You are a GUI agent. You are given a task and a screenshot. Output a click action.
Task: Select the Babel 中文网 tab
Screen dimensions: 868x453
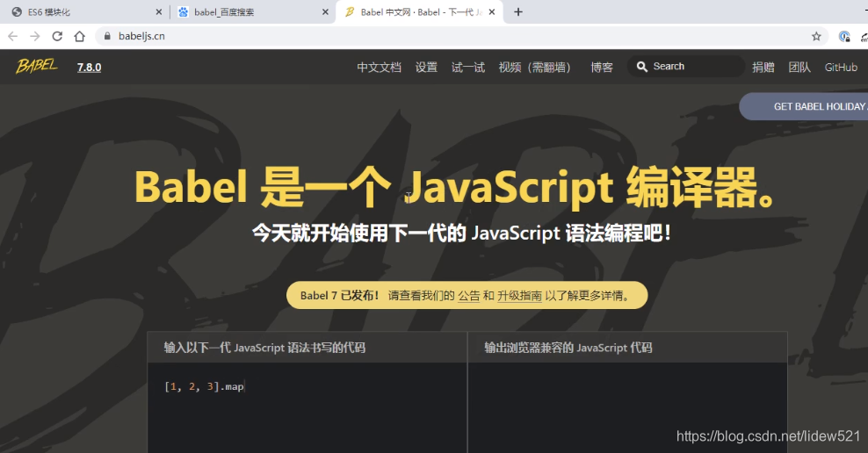click(419, 11)
